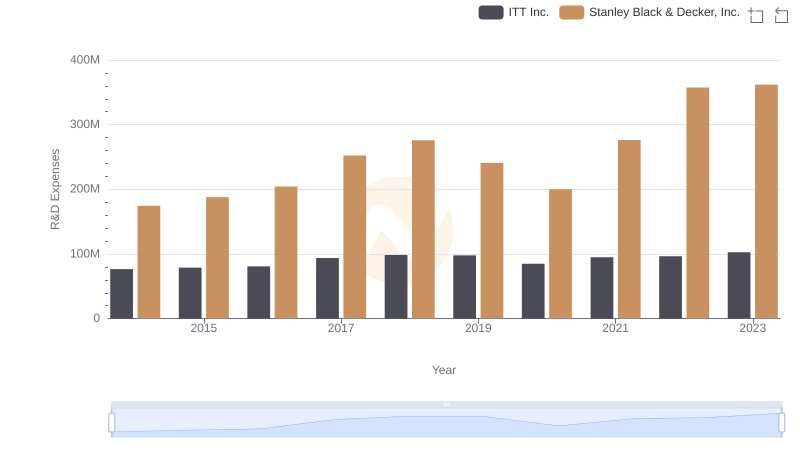Click the 2014 Stanley Black & Decker bar
The height and width of the screenshot is (461, 800).
tap(149, 262)
